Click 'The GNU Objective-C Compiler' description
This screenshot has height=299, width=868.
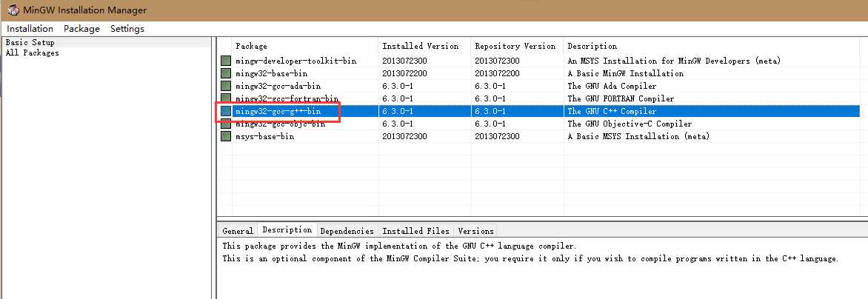[630, 124]
